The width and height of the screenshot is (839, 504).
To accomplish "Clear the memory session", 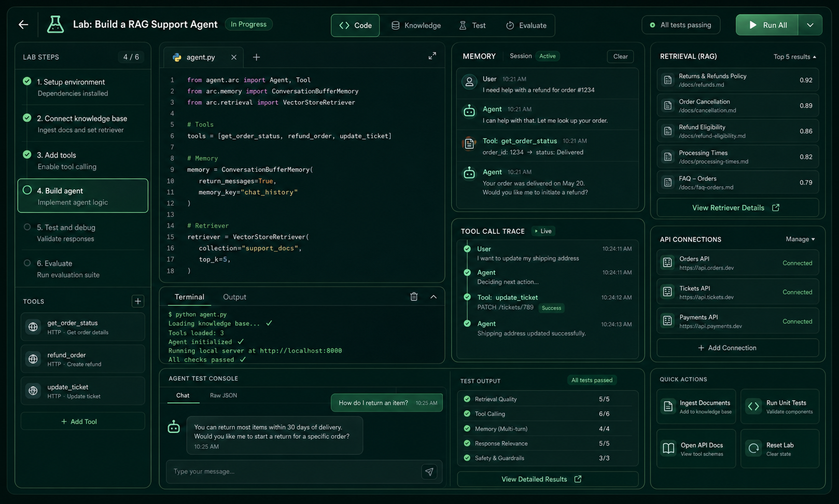I will (620, 57).
